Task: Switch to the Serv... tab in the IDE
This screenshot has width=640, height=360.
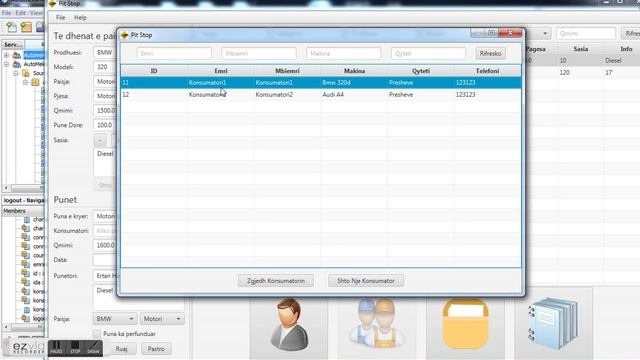Action: pos(13,44)
